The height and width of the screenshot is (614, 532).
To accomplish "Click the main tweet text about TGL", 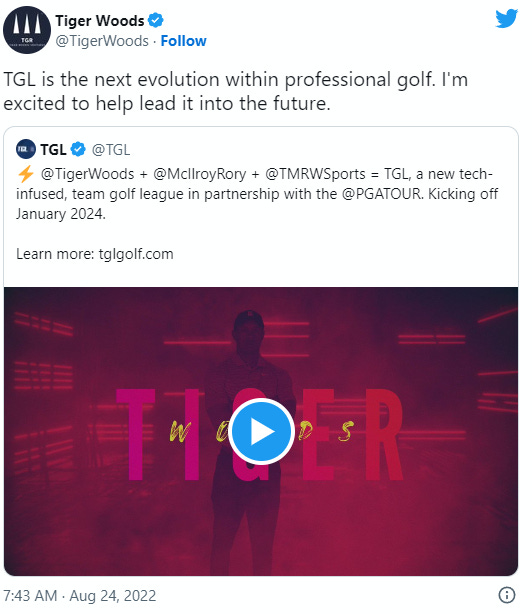I will coord(236,91).
